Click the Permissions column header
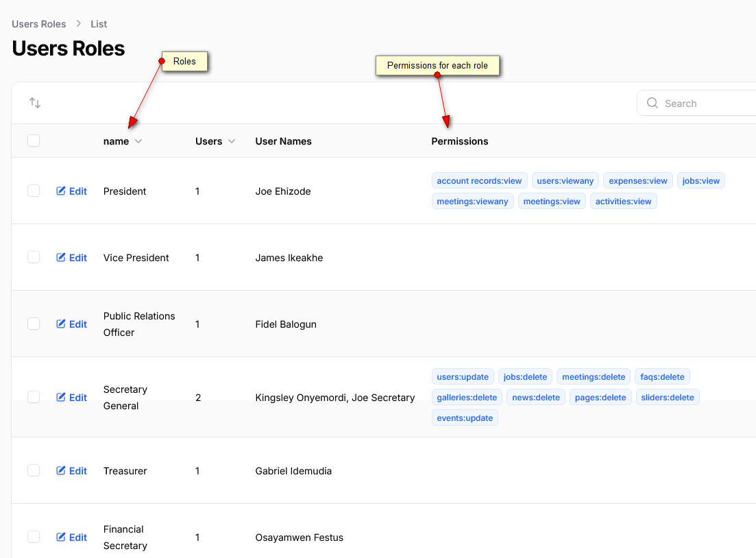 click(x=459, y=141)
